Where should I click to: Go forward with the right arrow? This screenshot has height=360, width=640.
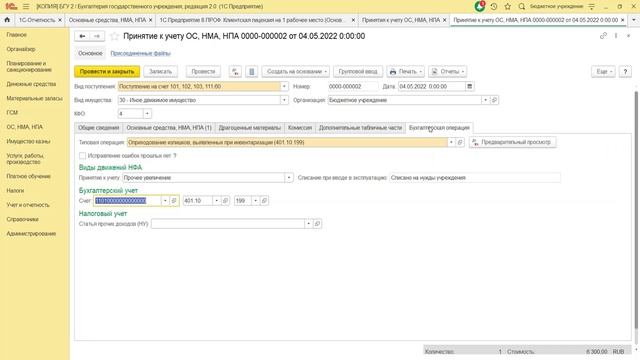pyautogui.click(x=97, y=36)
